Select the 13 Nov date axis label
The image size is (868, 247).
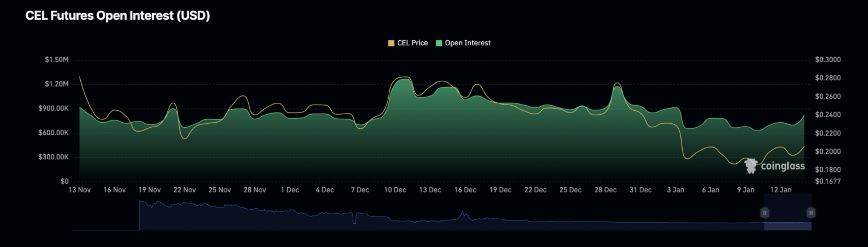coord(79,190)
